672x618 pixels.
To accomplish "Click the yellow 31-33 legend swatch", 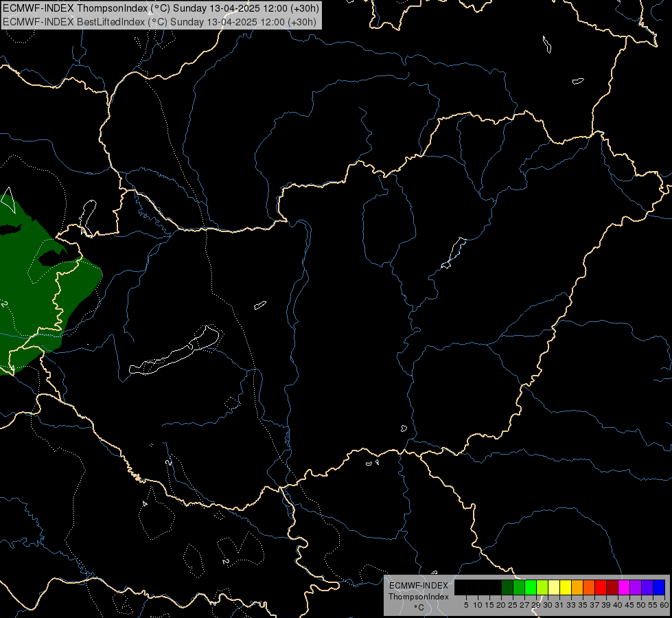I will tap(566, 587).
